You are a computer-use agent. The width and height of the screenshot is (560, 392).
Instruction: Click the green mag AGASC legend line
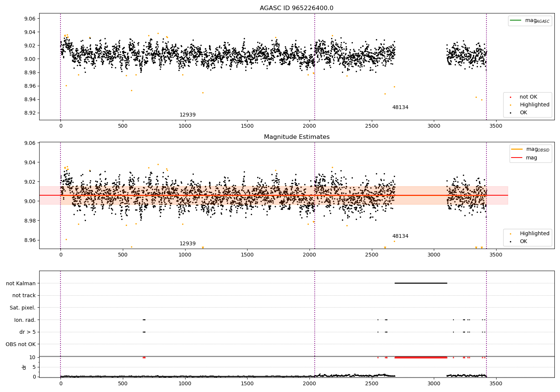[x=516, y=21]
